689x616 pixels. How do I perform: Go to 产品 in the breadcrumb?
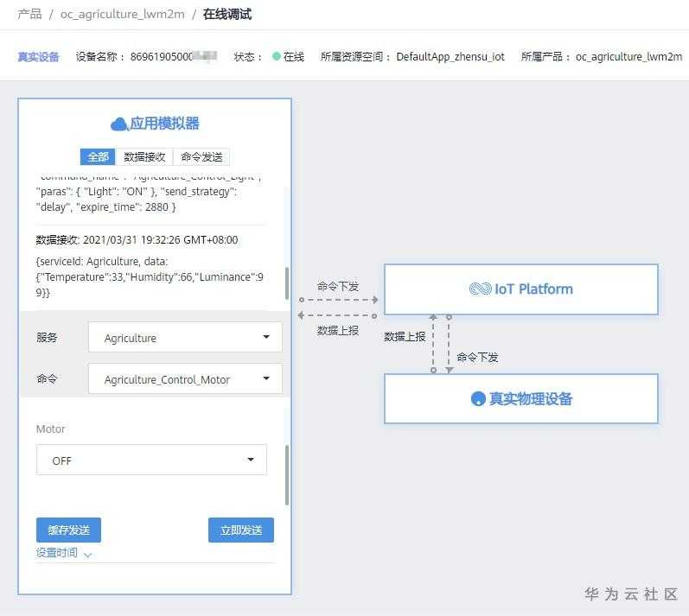[x=29, y=14]
